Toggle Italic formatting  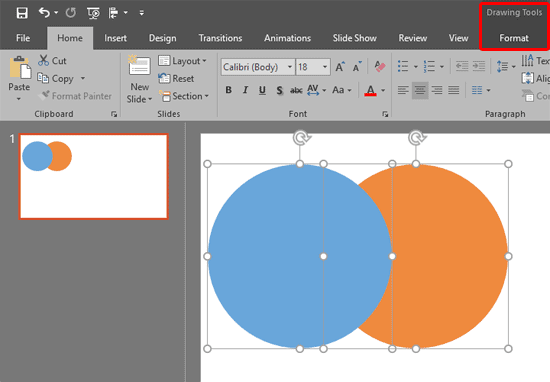(245, 90)
